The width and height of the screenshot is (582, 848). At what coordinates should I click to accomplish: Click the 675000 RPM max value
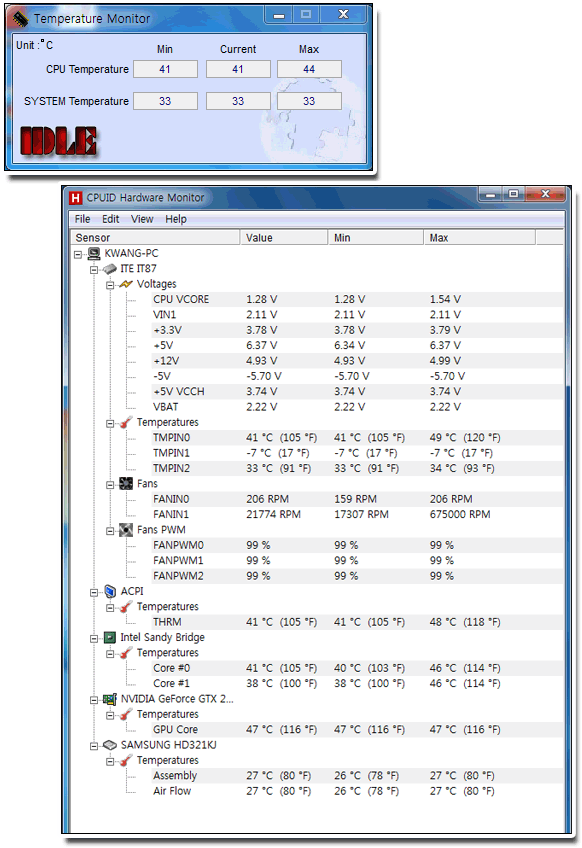coord(460,514)
